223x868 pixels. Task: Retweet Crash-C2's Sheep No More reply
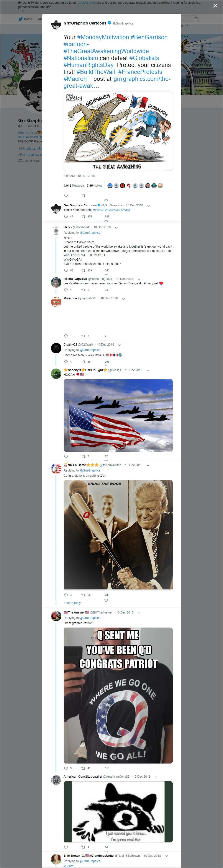pyautogui.click(x=83, y=362)
